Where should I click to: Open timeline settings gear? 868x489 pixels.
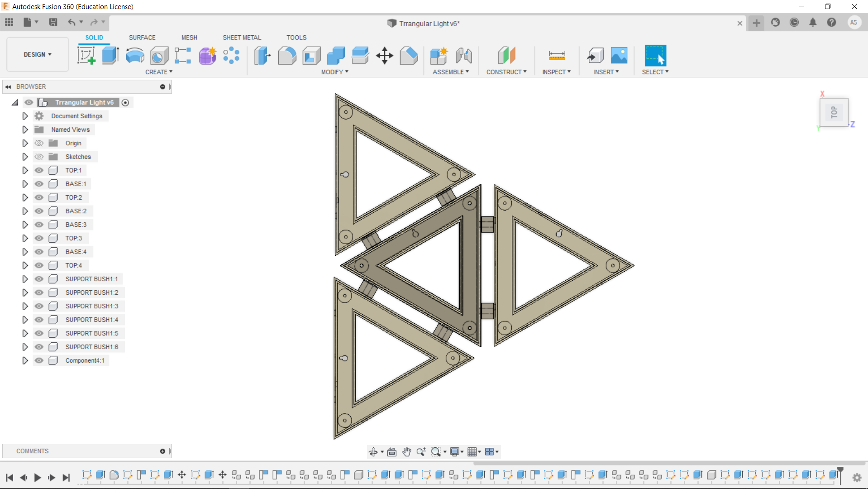857,477
